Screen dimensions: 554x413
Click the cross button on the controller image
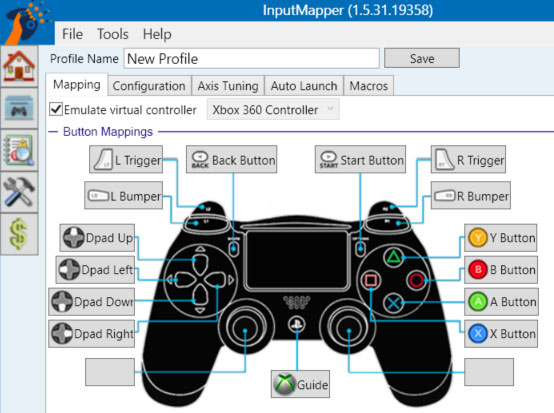tap(393, 303)
